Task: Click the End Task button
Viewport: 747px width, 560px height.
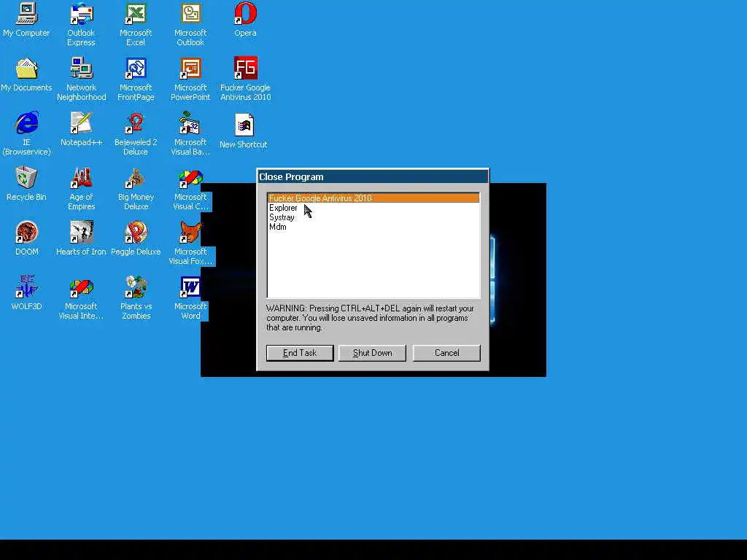Action: (300, 353)
